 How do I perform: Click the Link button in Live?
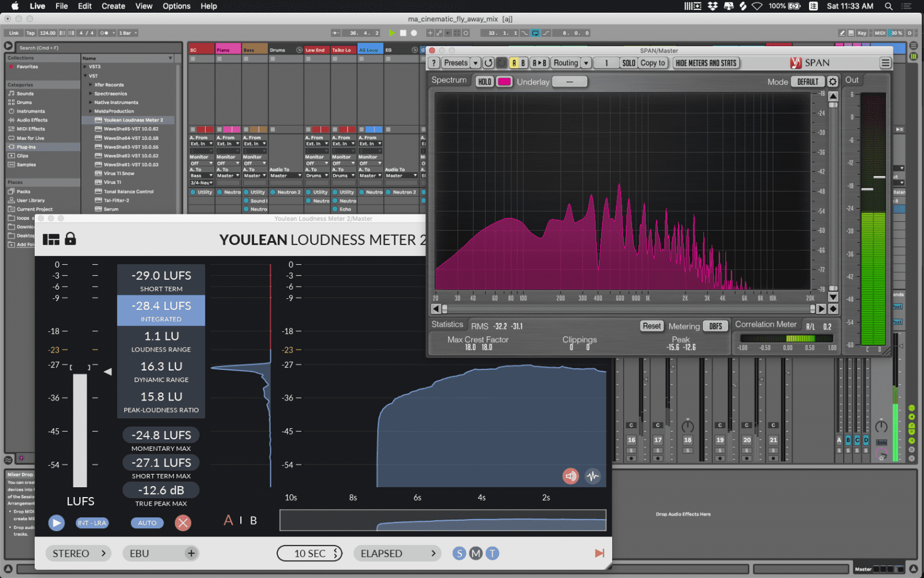point(14,33)
